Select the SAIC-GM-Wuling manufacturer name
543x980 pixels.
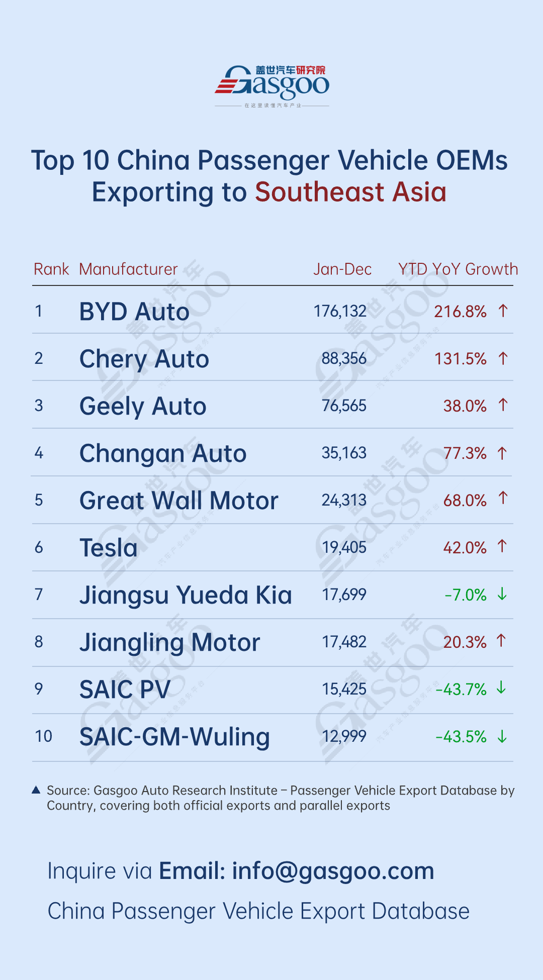tap(174, 737)
